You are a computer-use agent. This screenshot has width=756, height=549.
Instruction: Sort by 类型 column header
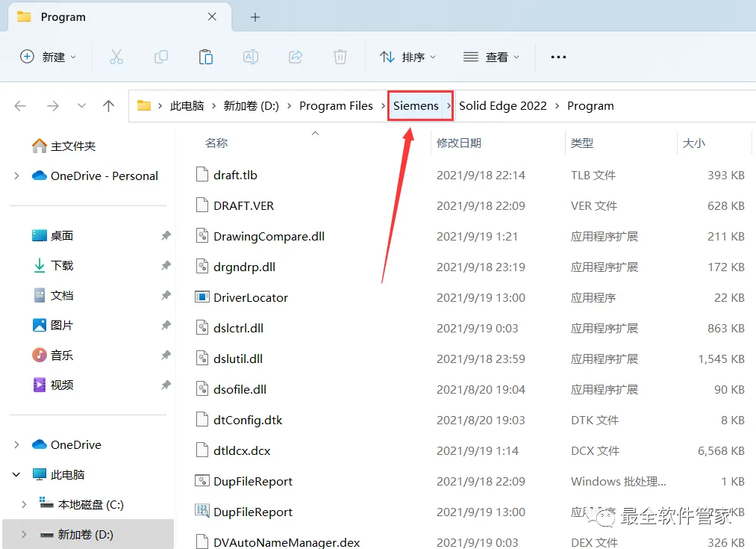click(582, 143)
